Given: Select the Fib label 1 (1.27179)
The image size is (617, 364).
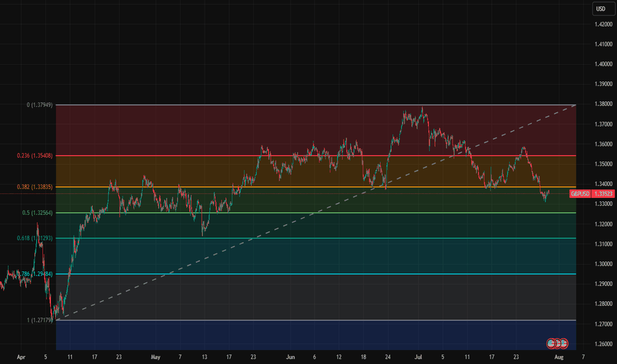Looking at the screenshot, I should coord(40,320).
